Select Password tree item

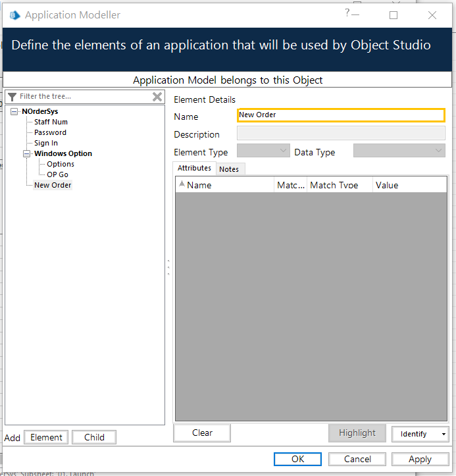click(x=50, y=132)
